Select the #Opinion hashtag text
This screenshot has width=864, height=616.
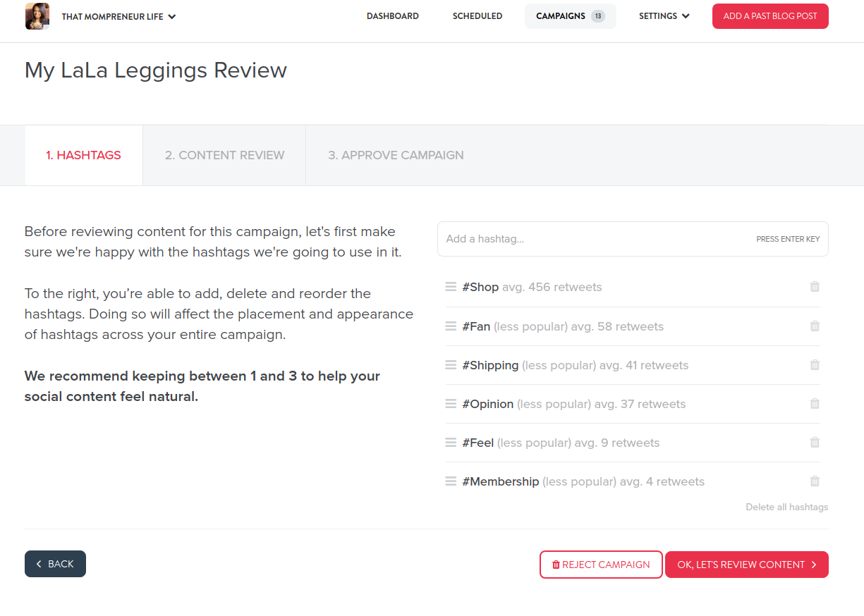(488, 404)
